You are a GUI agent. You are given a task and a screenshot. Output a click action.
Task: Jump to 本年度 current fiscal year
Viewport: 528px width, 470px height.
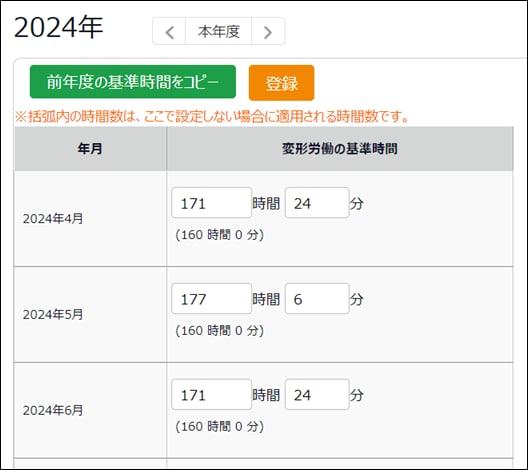(x=219, y=31)
